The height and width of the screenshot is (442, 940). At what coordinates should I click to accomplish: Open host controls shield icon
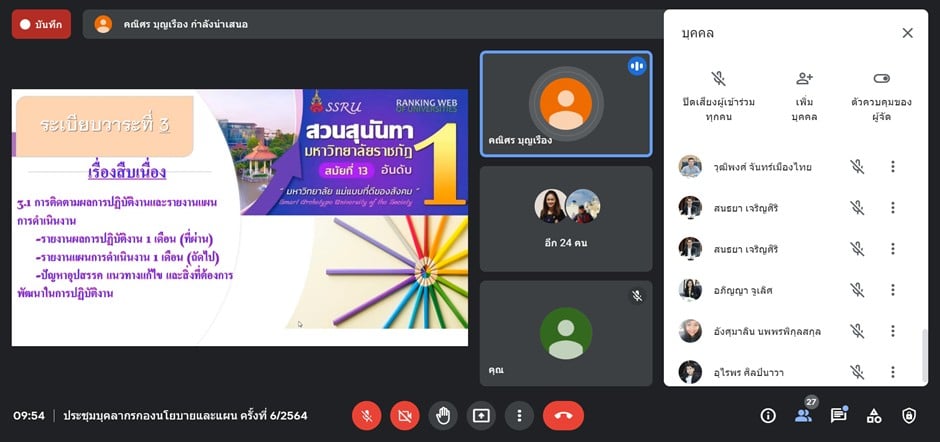[908, 416]
